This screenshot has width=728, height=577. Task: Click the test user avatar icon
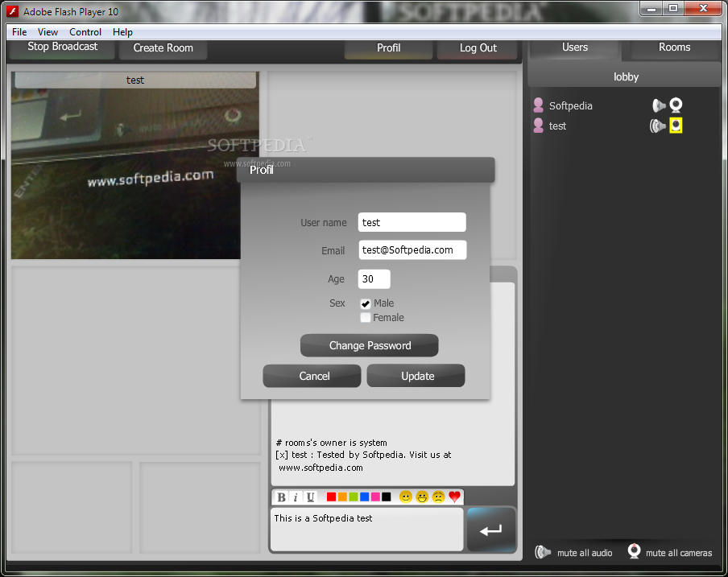point(539,126)
